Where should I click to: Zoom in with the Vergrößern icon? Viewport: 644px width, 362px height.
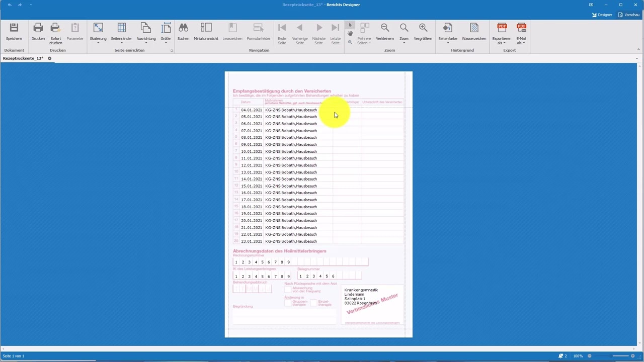coord(423,28)
